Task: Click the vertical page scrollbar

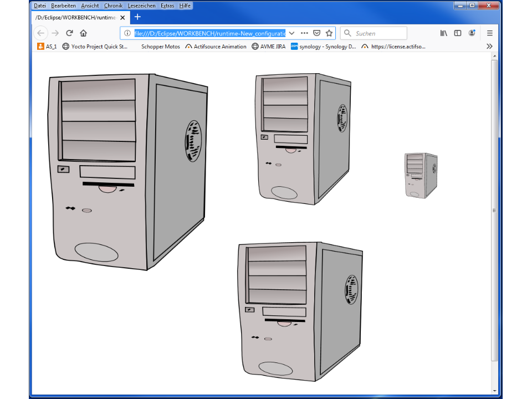Action: tap(494, 211)
